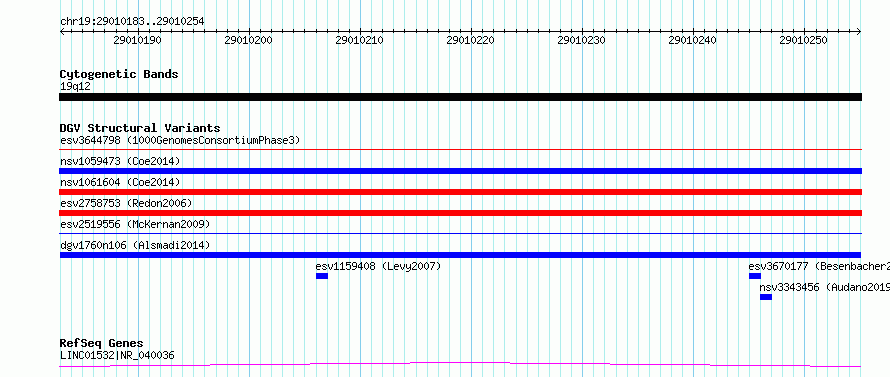Viewport: 890px width, 377px height.
Task: Click the nsv1059473 (Coe2014) blue bar
Action: (460, 171)
